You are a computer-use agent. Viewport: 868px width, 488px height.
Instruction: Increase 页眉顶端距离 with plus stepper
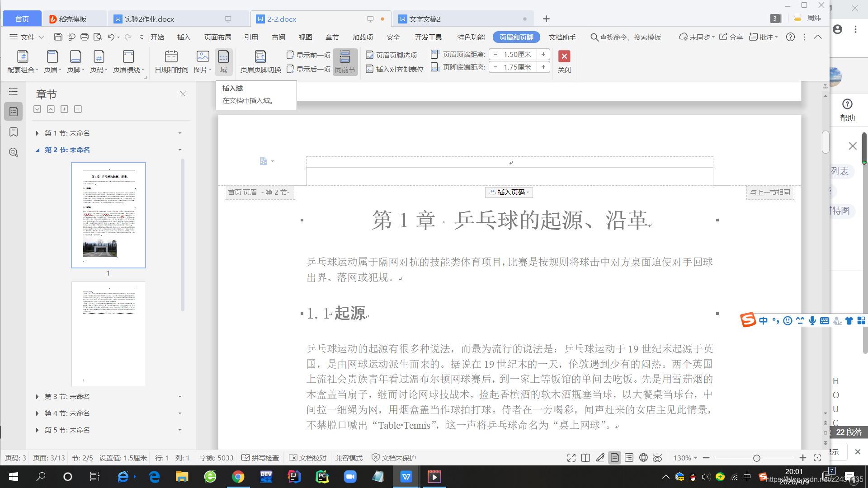pos(543,54)
